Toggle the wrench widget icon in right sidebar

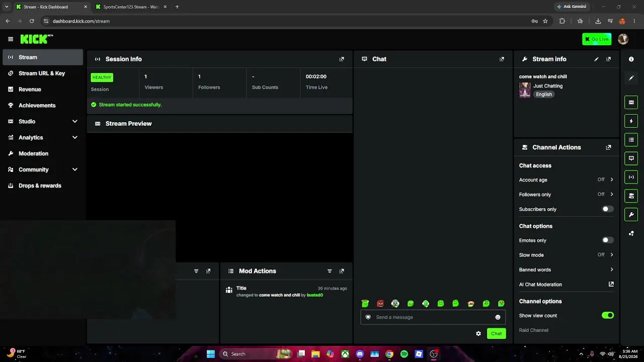pos(631,215)
